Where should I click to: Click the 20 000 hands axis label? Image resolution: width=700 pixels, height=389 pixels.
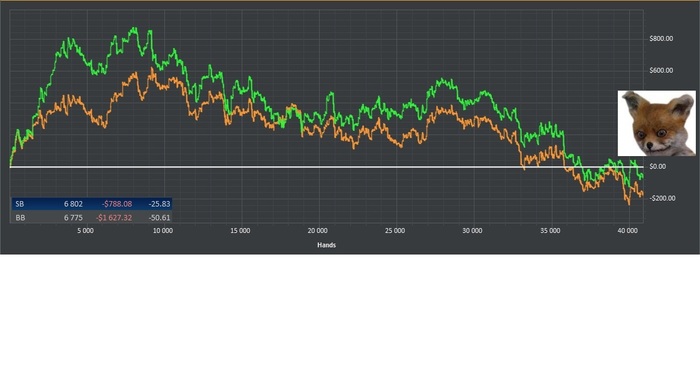tap(317, 231)
